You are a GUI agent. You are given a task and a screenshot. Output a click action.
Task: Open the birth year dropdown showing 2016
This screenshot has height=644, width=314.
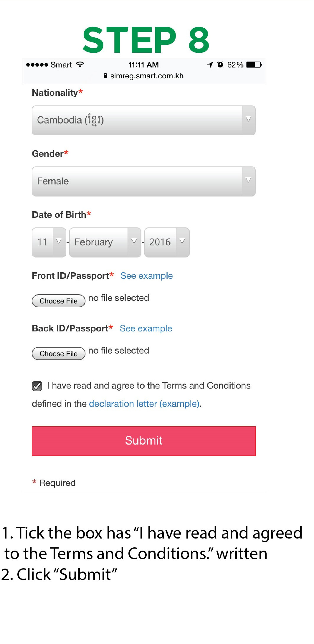click(167, 242)
